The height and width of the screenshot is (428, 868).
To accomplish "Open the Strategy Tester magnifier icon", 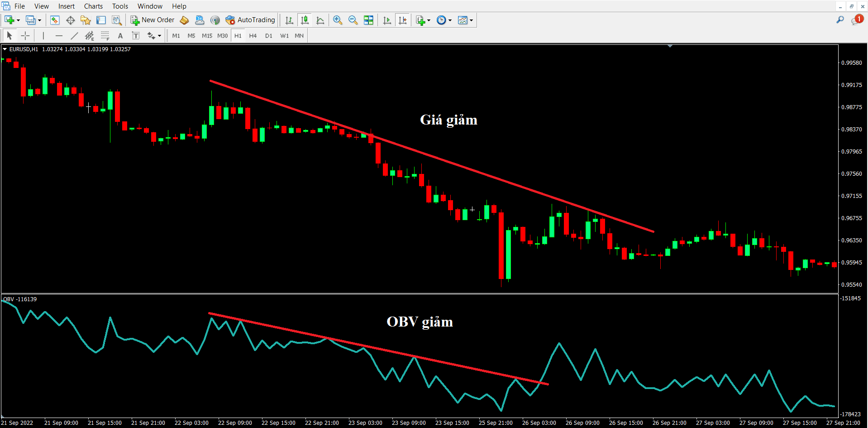I will click(117, 20).
